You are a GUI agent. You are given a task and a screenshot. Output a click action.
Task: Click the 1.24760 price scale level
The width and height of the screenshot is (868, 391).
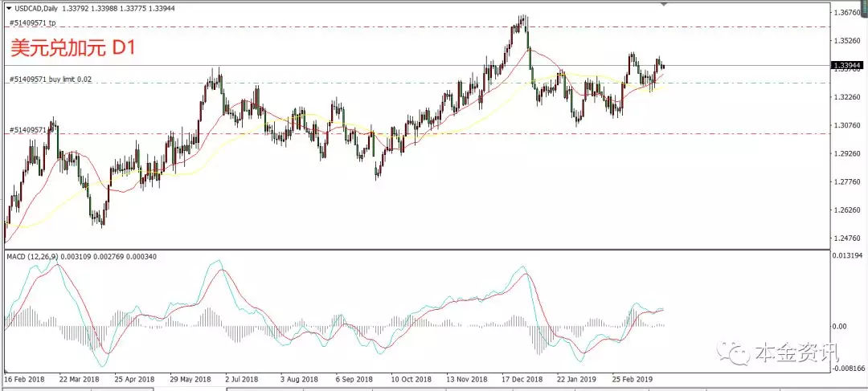849,240
